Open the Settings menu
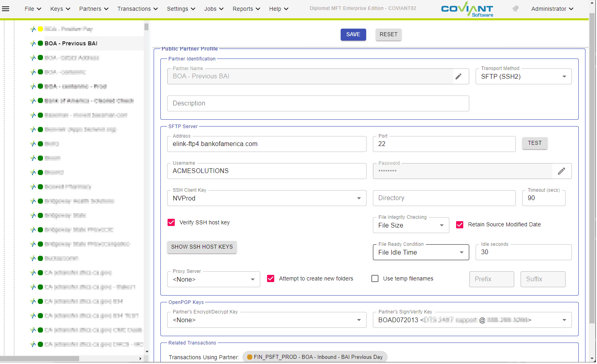The image size is (597, 364). (181, 9)
